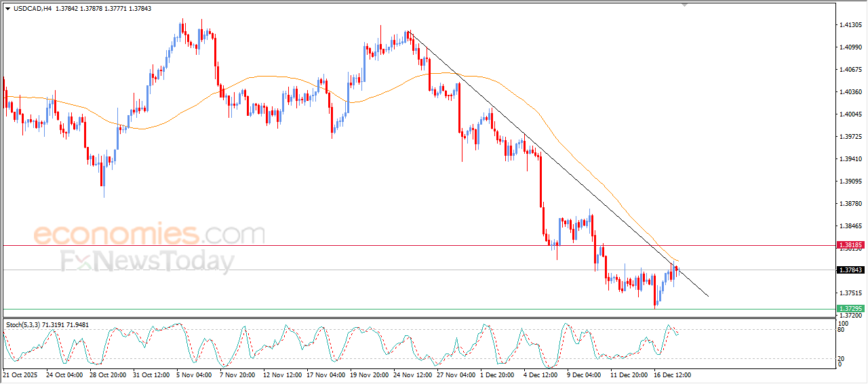Viewport: 868px width, 384px height.
Task: Select the green 1.37295 price level label
Action: 850,309
